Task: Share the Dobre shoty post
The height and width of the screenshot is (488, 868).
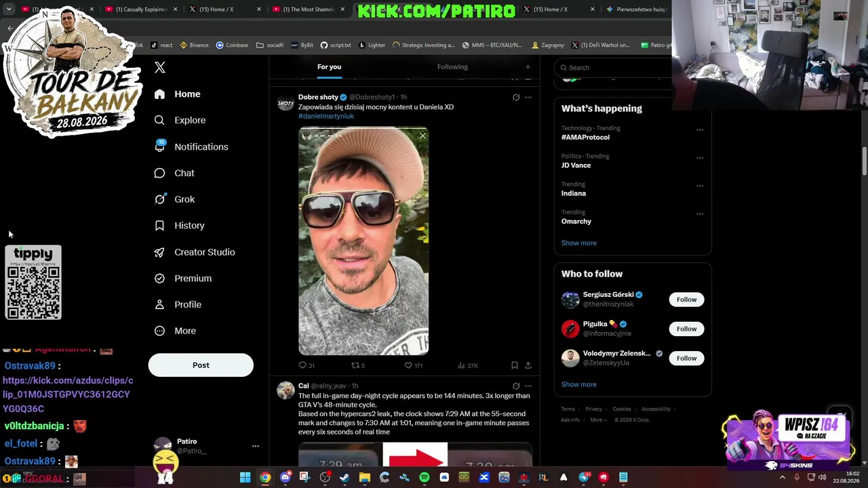Action: 528,365
